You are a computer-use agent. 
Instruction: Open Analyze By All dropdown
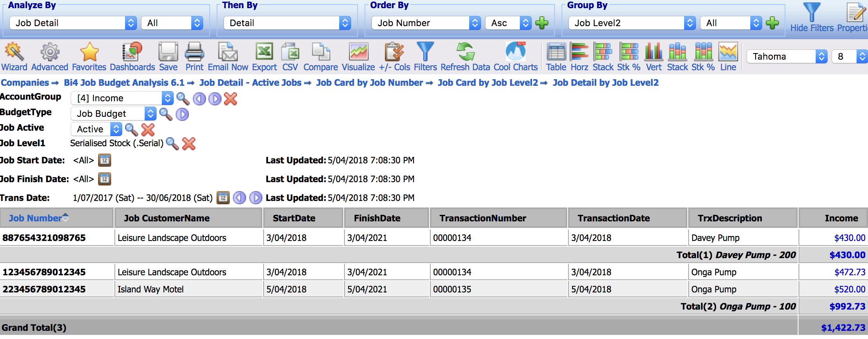172,23
